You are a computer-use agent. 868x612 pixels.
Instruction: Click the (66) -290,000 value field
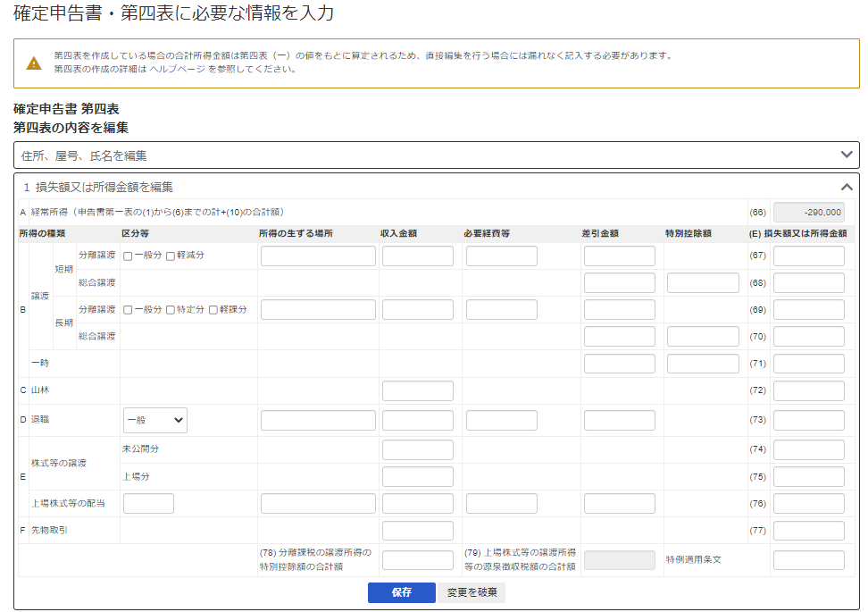pos(809,212)
